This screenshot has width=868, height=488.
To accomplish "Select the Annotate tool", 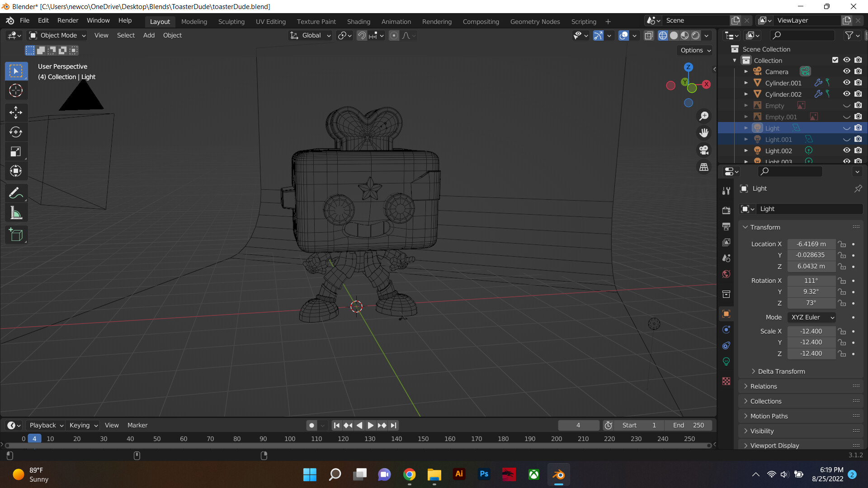I will (x=16, y=192).
